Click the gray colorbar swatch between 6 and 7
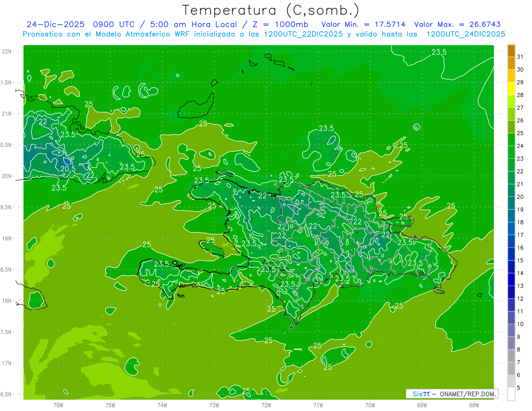This screenshot has width=532, height=411. tap(512, 368)
